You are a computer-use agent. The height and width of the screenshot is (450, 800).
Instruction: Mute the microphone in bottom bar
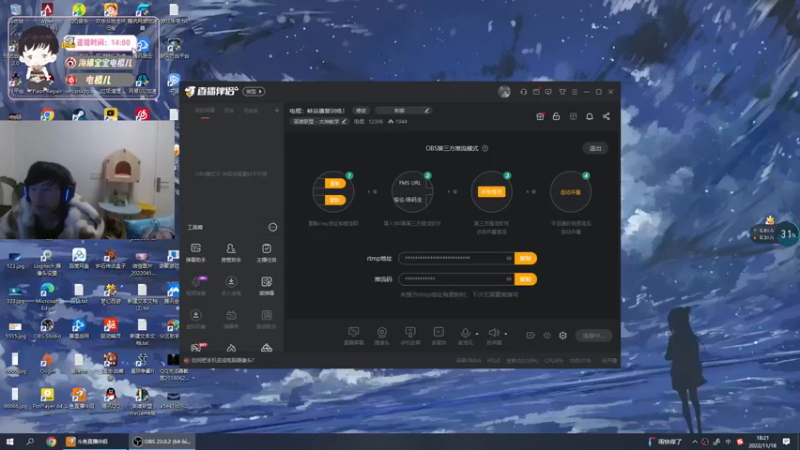tap(465, 335)
